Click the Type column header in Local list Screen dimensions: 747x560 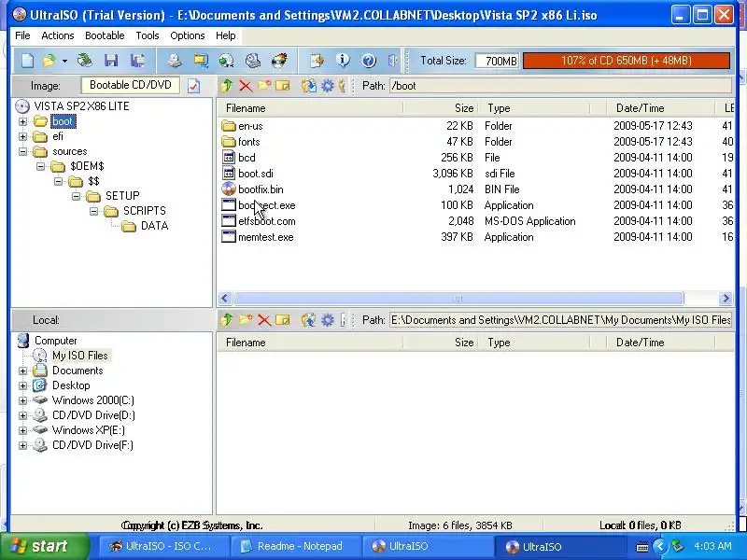(x=535, y=343)
